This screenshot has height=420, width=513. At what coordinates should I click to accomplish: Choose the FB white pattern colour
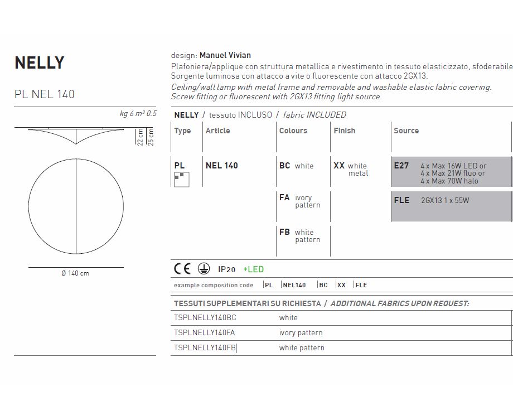point(300,236)
